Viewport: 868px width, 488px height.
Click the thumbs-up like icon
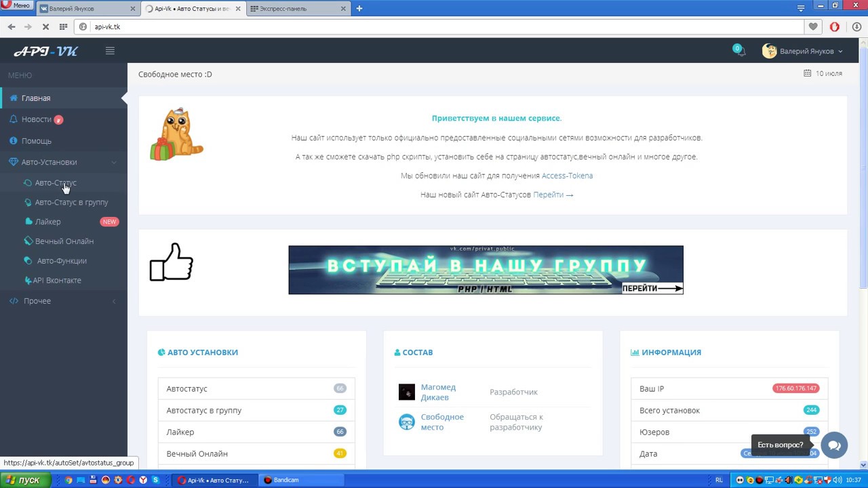coord(172,262)
